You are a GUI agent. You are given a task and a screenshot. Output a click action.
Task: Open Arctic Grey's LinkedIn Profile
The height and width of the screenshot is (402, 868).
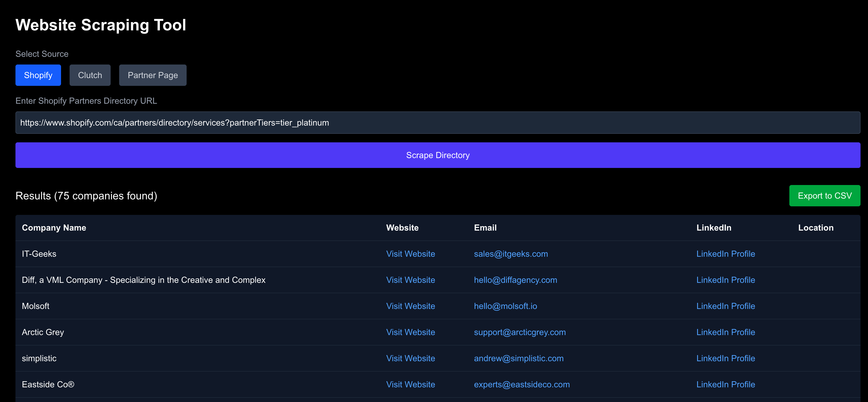tap(725, 332)
